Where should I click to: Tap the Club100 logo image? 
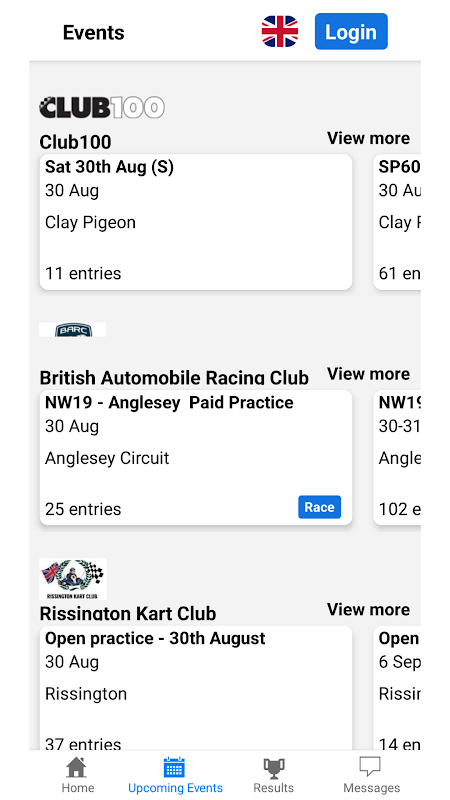[102, 108]
